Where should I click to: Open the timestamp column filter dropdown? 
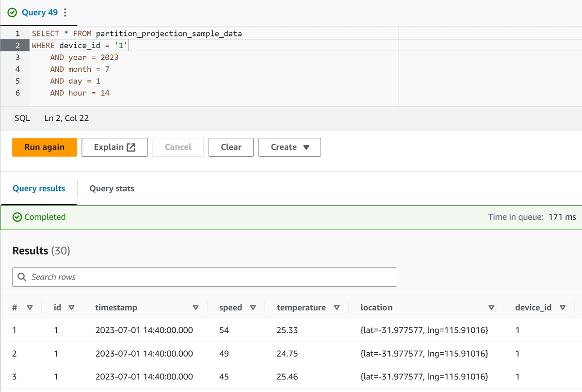click(x=195, y=307)
